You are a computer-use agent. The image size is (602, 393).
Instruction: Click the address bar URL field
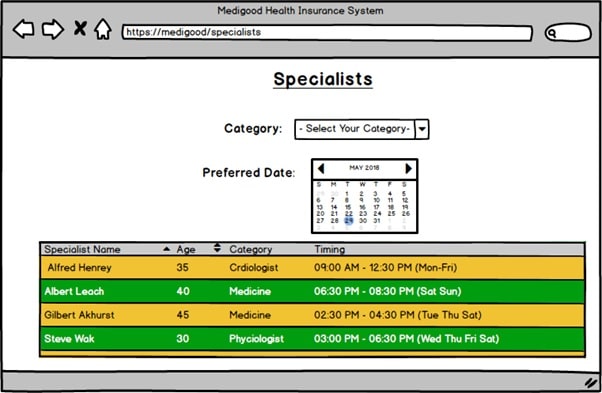pyautogui.click(x=327, y=33)
